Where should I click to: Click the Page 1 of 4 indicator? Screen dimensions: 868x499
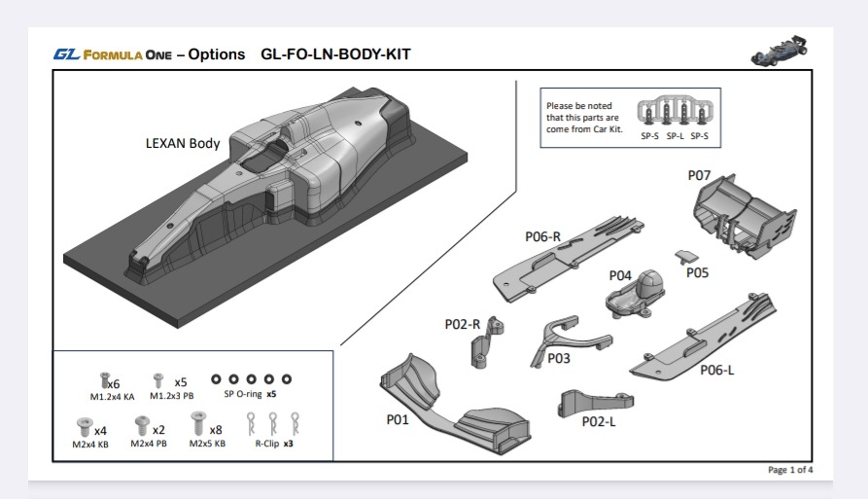tap(789, 470)
